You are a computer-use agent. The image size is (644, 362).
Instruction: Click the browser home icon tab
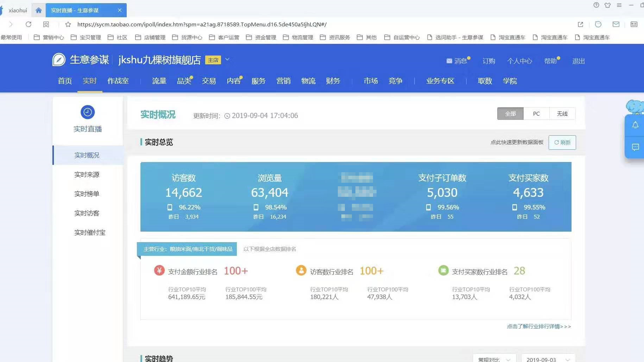tap(39, 10)
